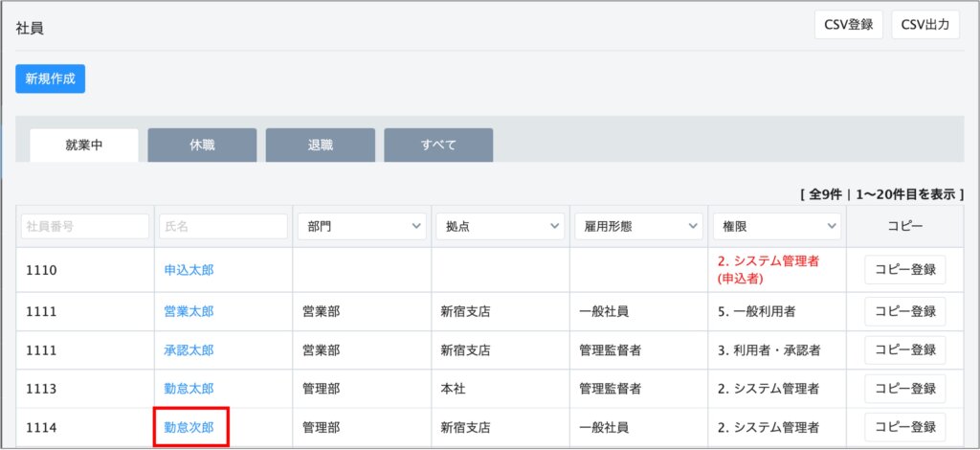Open employee 申込太郎 link
The image size is (980, 450).
(189, 270)
